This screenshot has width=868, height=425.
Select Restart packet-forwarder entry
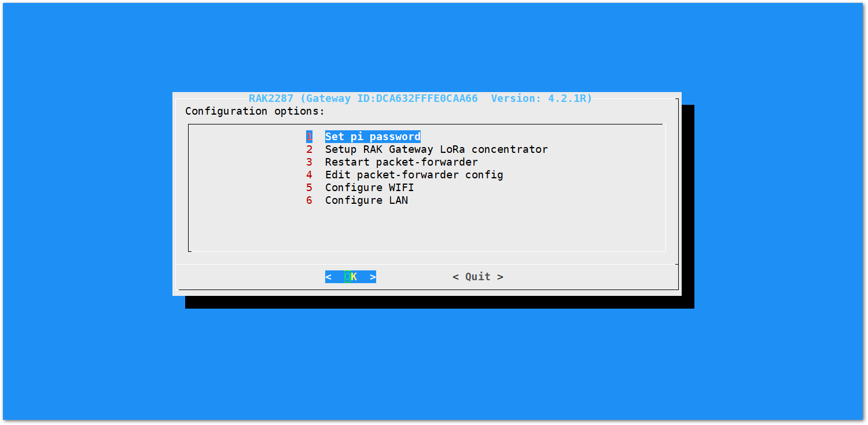tap(402, 162)
